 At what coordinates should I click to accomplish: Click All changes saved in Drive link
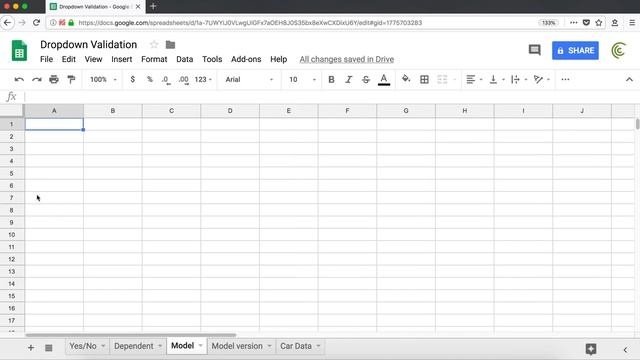coord(347,60)
